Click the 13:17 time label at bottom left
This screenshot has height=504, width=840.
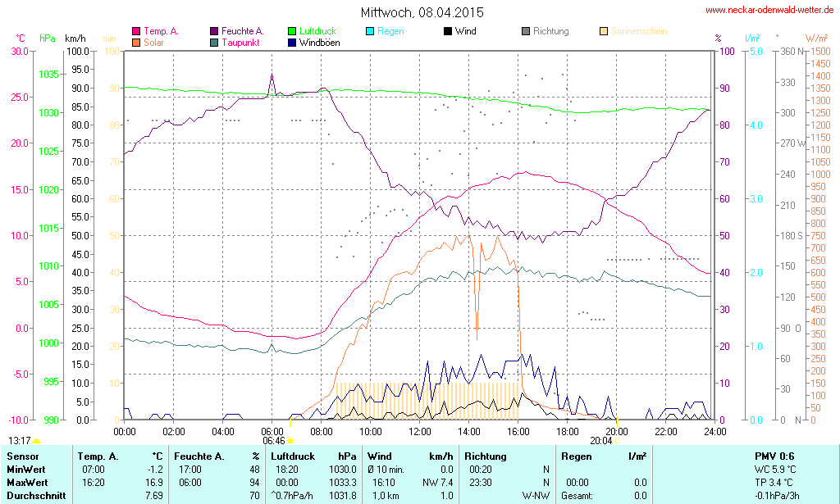click(20, 440)
